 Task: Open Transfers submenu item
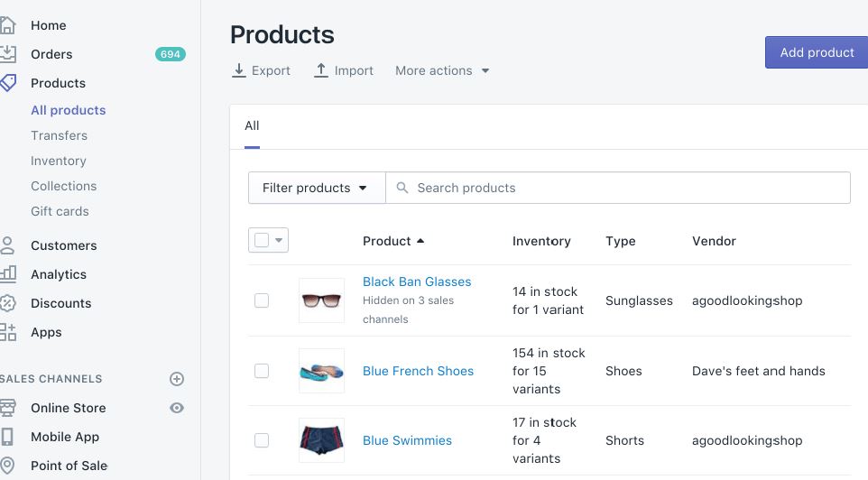point(60,135)
